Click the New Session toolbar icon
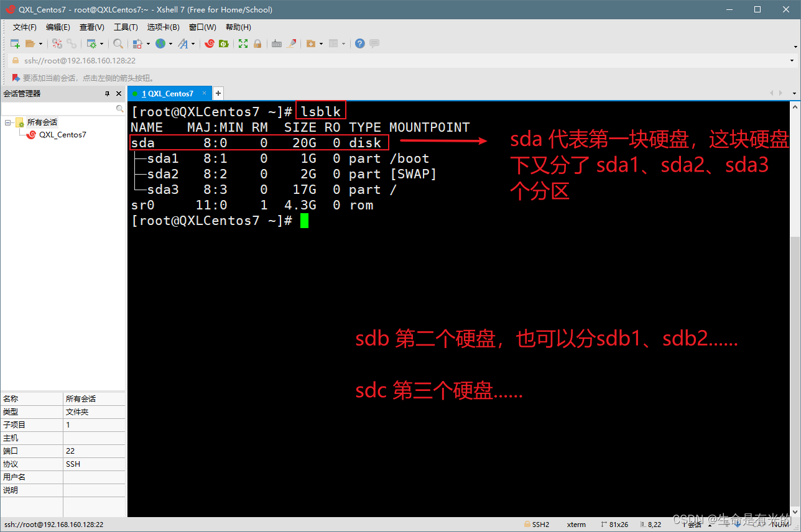Screen dimensions: 801x532 [16, 44]
